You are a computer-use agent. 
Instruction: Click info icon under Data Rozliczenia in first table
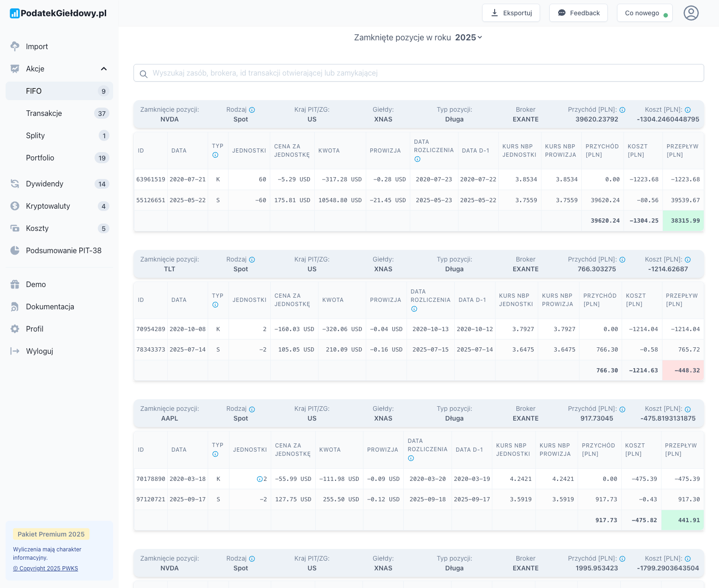pos(417,159)
